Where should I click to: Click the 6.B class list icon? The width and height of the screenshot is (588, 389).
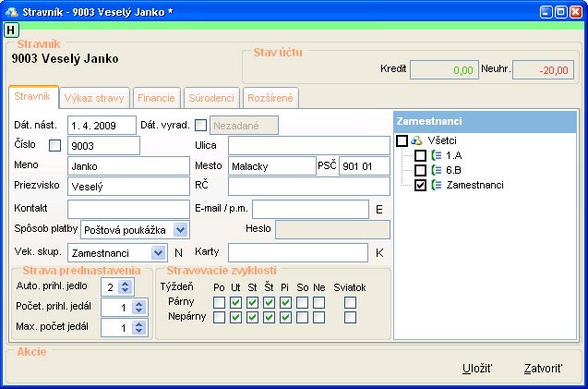436,170
